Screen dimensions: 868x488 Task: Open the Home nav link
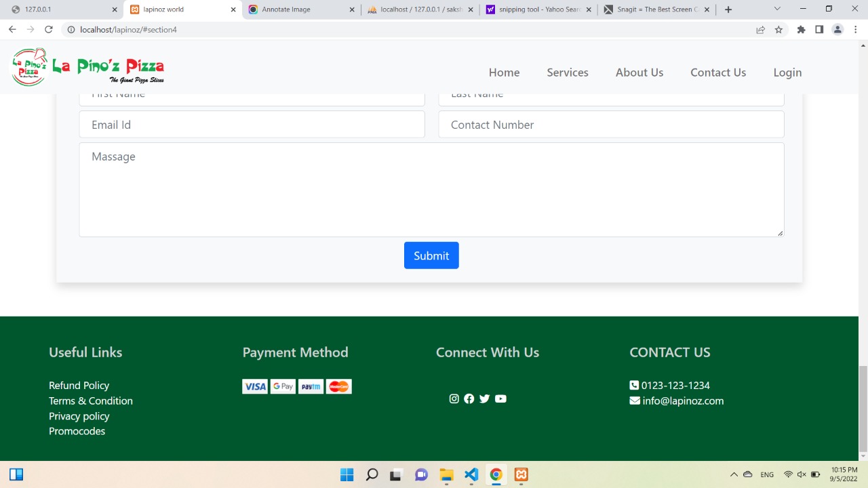click(504, 73)
